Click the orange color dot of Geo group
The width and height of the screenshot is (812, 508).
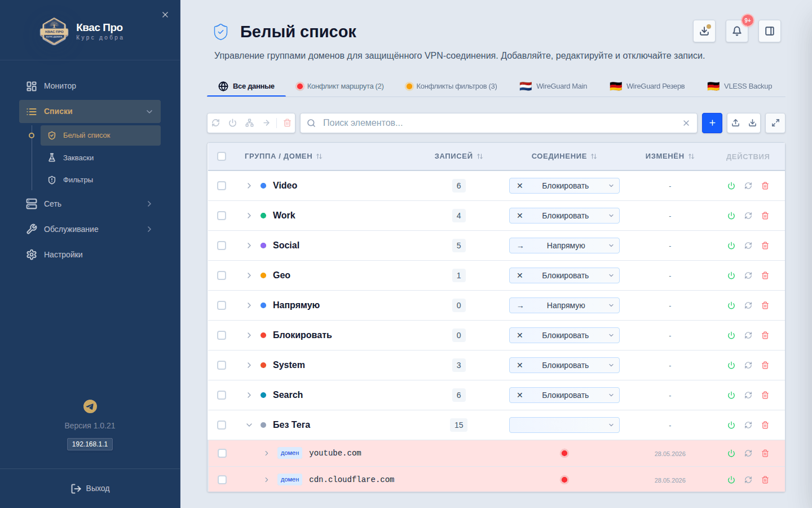click(263, 275)
